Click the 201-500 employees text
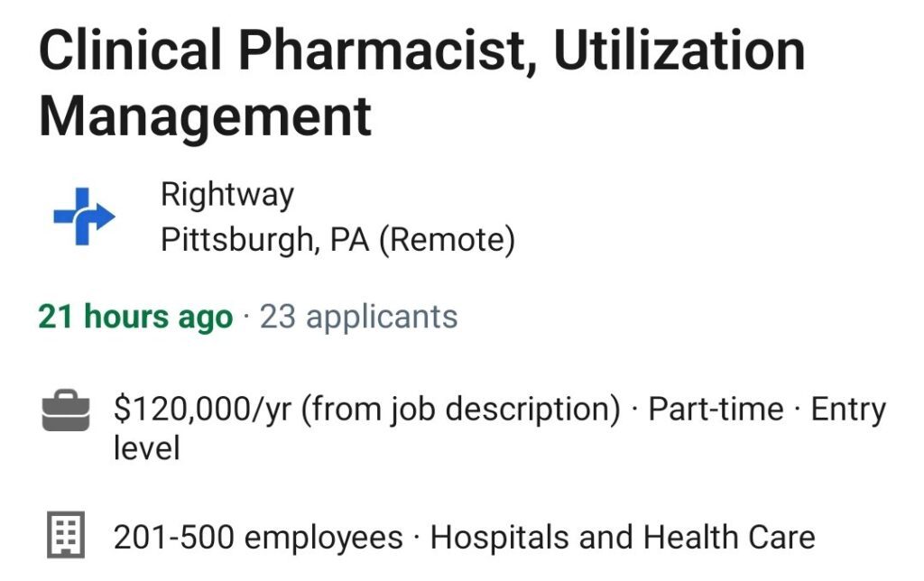Screen dimensions: 924x581 pos(258,538)
